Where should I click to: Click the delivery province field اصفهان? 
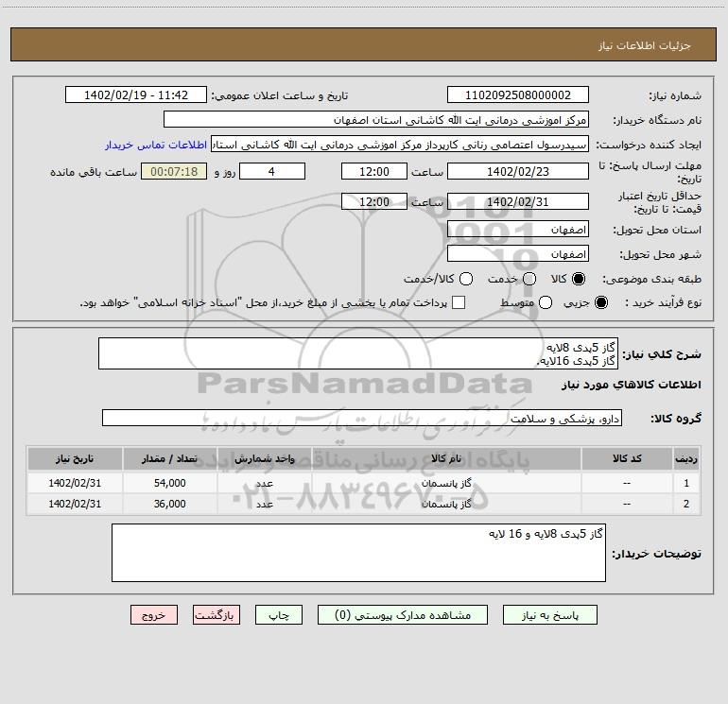[x=518, y=230]
